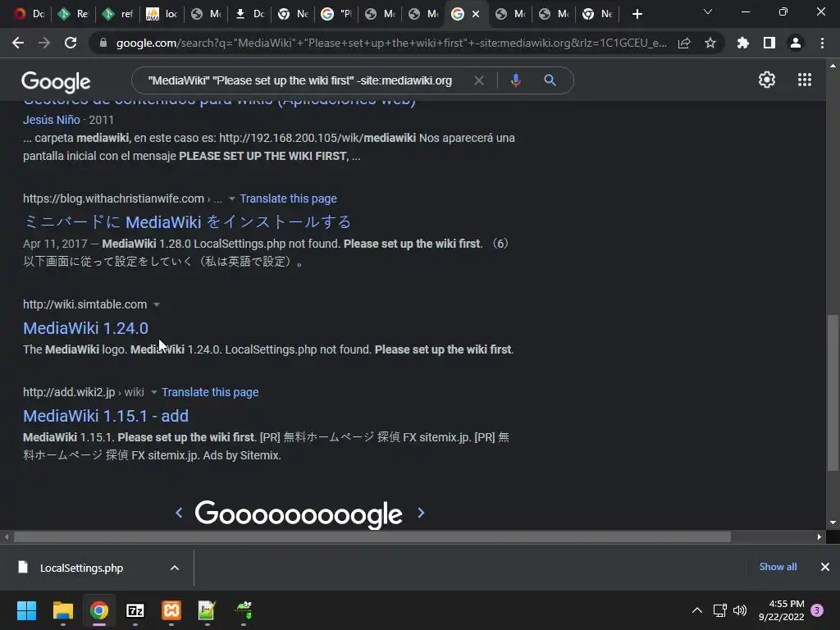The height and width of the screenshot is (630, 840).
Task: Open the chameleon app in taskbar
Action: (244, 610)
